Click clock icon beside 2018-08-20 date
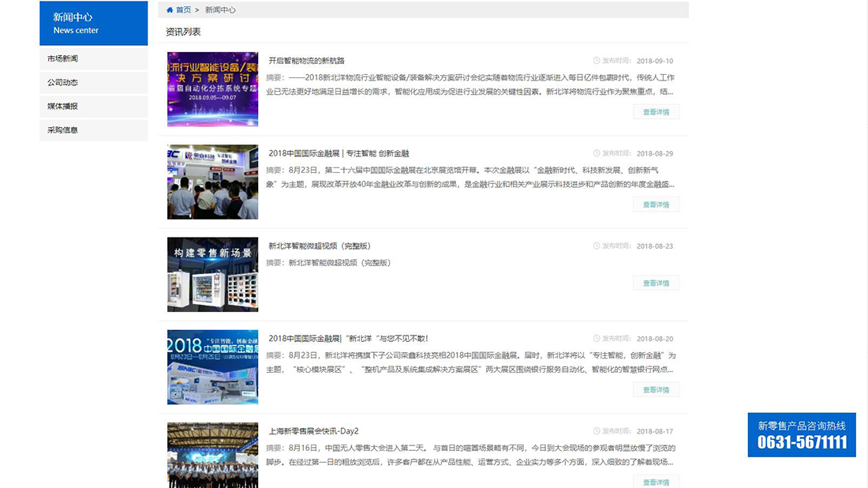The height and width of the screenshot is (488, 868). pyautogui.click(x=597, y=338)
